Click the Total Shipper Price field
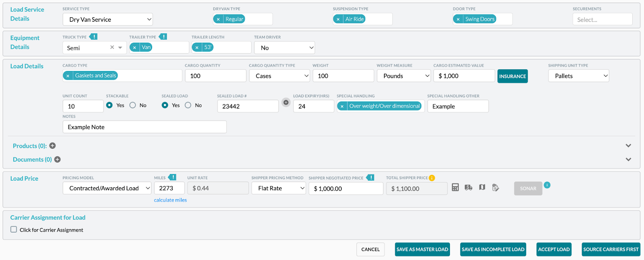 (417, 188)
